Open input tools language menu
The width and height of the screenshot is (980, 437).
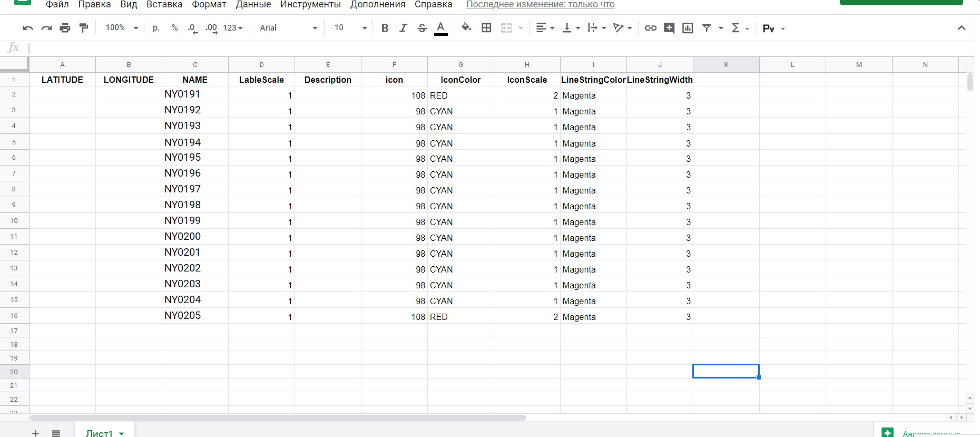pyautogui.click(x=773, y=28)
